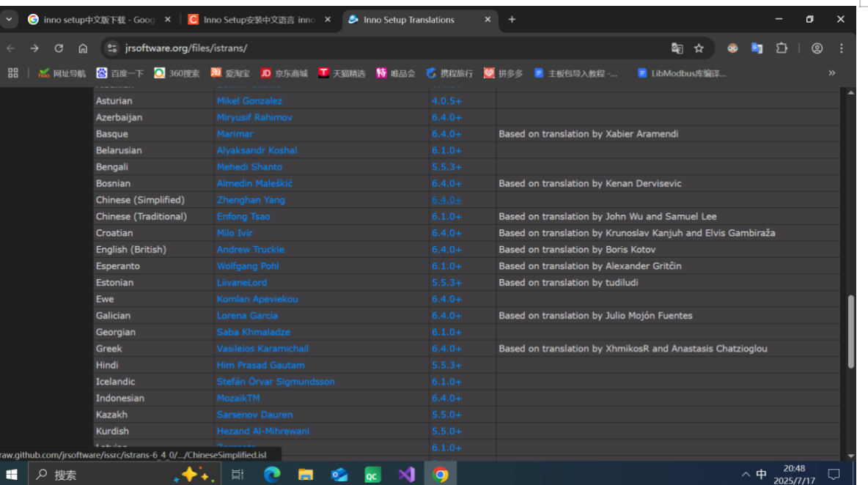Show hidden system tray icons

tap(746, 475)
